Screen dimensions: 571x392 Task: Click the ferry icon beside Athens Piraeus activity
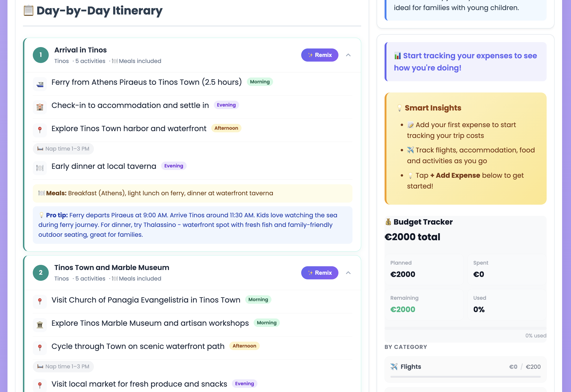click(x=40, y=84)
